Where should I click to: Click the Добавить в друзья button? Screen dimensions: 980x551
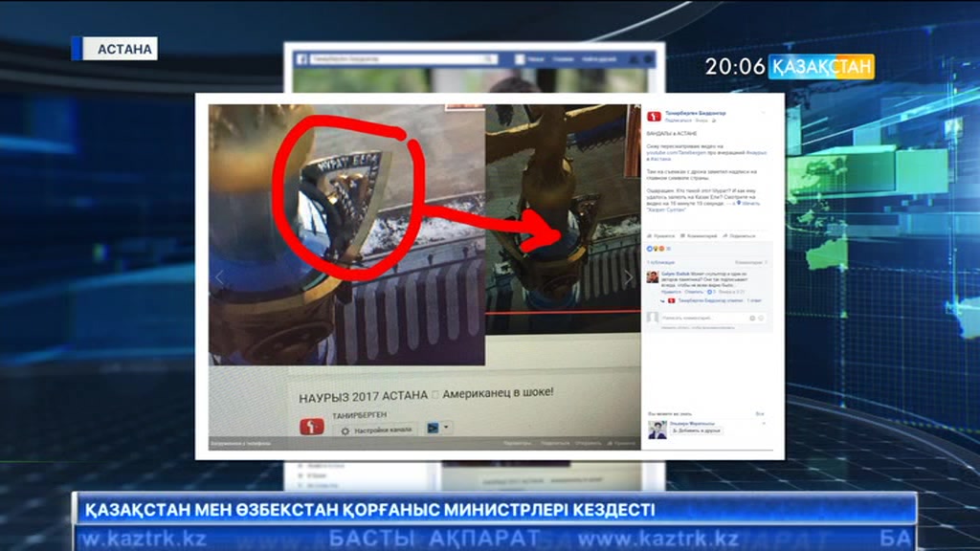pos(697,430)
